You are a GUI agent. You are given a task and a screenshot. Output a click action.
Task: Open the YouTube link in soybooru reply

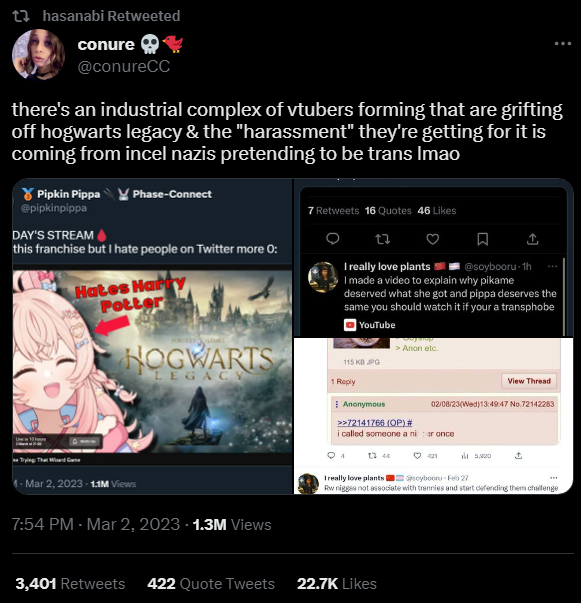370,325
